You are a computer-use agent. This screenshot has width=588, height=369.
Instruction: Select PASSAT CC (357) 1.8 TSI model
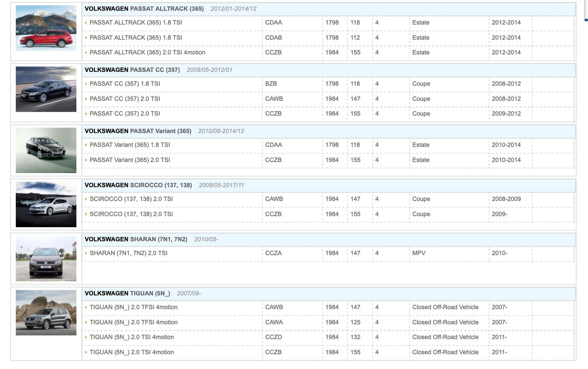click(x=125, y=84)
